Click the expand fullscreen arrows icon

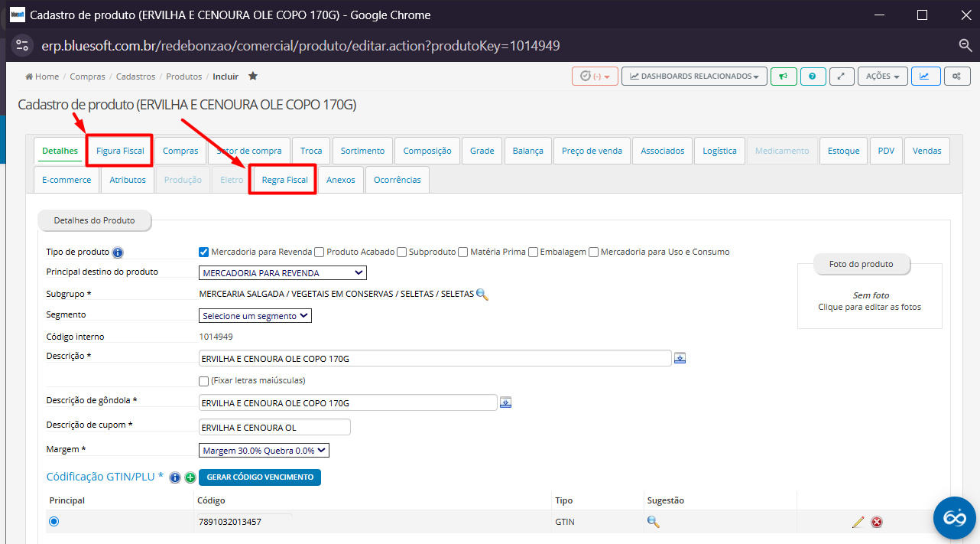point(841,77)
